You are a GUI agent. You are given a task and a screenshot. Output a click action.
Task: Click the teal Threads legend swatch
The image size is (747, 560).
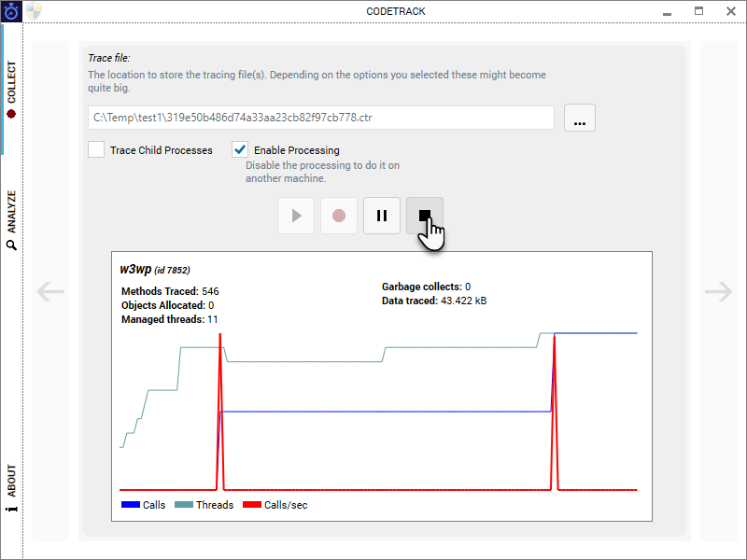click(x=184, y=505)
